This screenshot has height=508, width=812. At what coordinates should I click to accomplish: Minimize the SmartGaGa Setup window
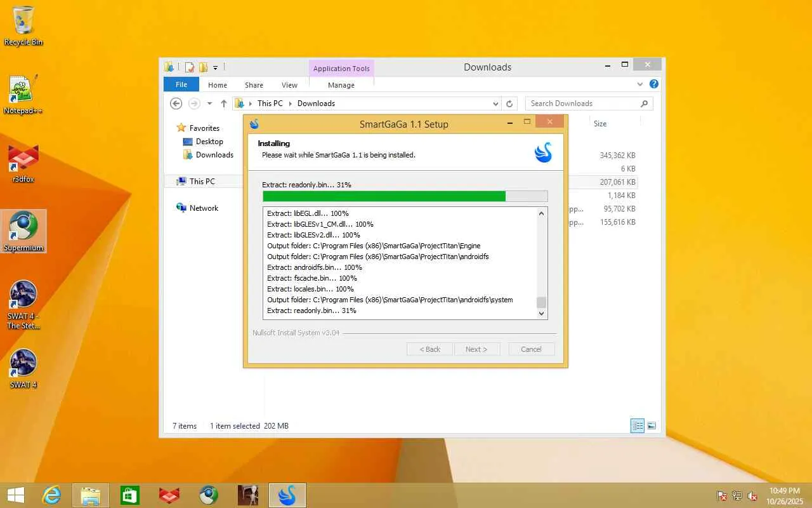coord(511,123)
